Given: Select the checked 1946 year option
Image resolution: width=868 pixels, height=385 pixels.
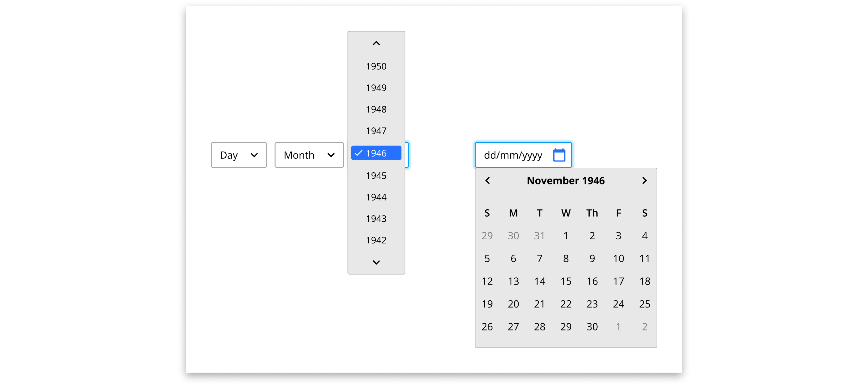Looking at the screenshot, I should (376, 153).
